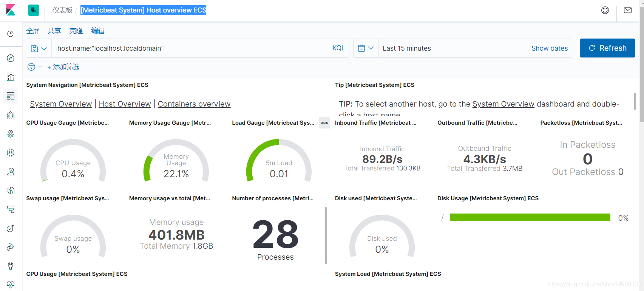
Task: Click Swap usage 0% value
Action: pos(73,249)
